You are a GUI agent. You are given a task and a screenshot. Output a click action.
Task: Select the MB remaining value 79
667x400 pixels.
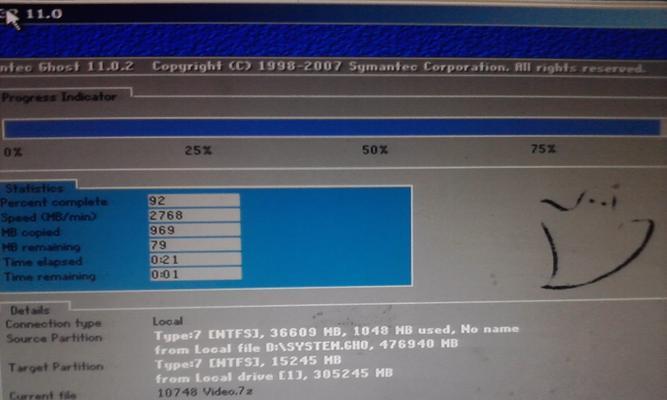[195, 245]
